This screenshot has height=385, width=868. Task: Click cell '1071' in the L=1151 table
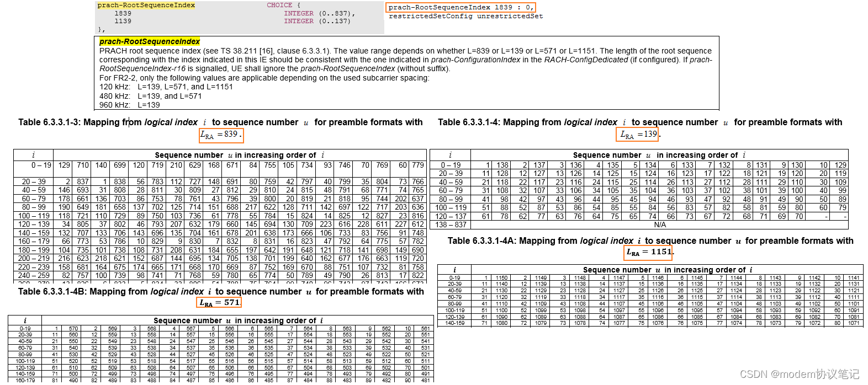coord(854,323)
